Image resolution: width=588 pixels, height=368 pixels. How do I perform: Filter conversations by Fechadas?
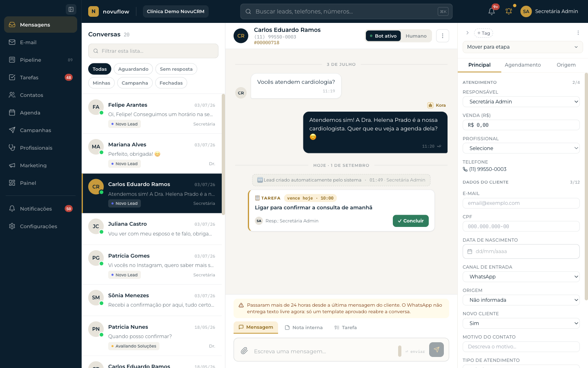[171, 83]
